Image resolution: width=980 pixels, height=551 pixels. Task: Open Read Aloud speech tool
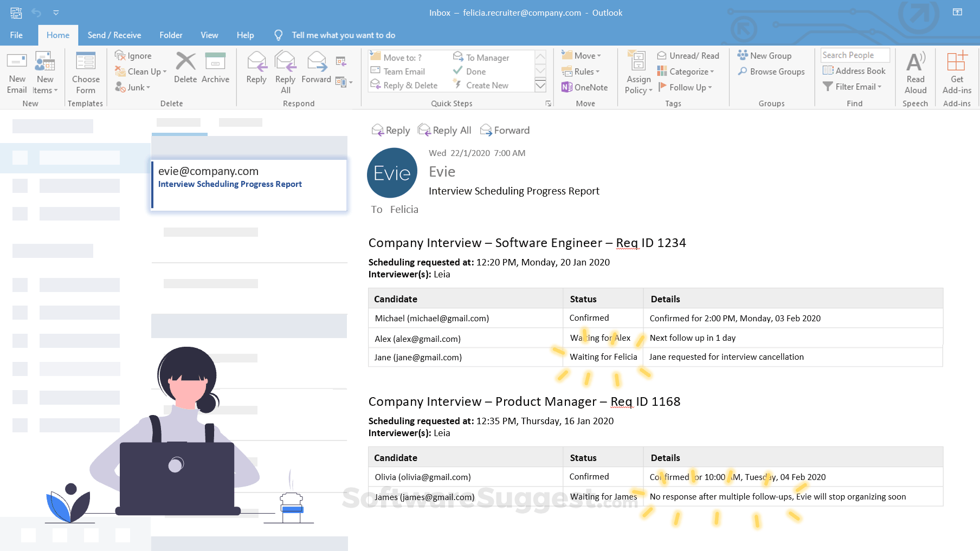(x=915, y=73)
